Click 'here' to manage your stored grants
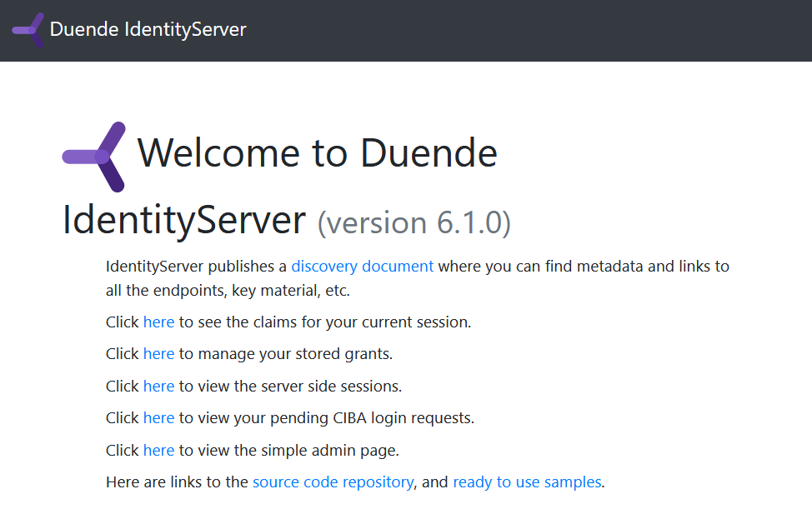 (158, 354)
